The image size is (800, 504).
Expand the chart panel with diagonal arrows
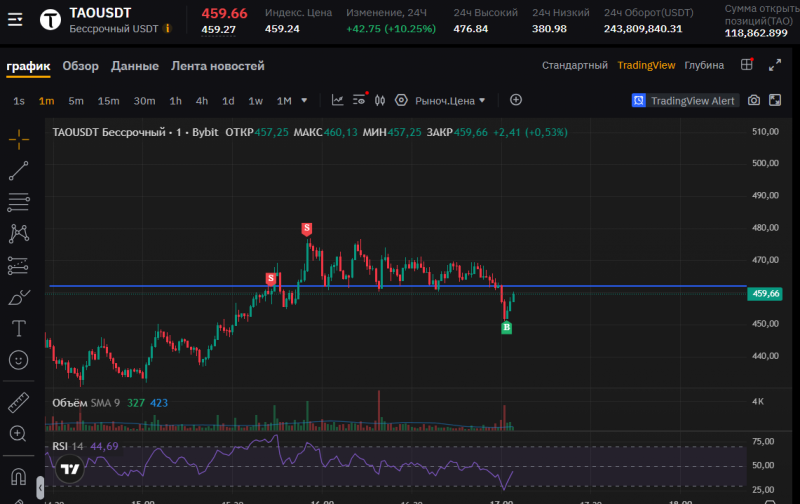point(774,65)
